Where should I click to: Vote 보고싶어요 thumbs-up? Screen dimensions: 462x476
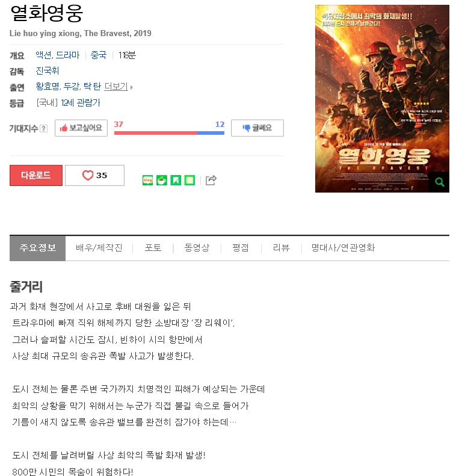point(81,128)
